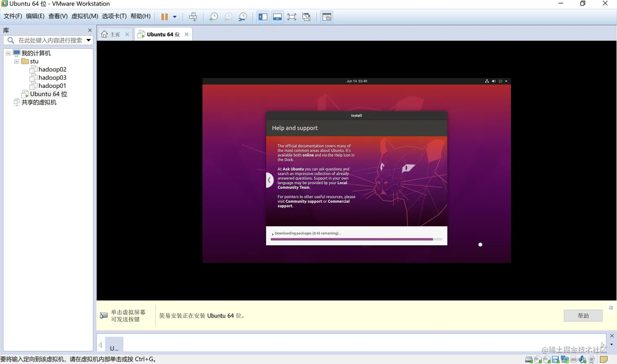The height and width of the screenshot is (364, 617).
Task: Open the 文件(F) menu
Action: click(x=13, y=16)
